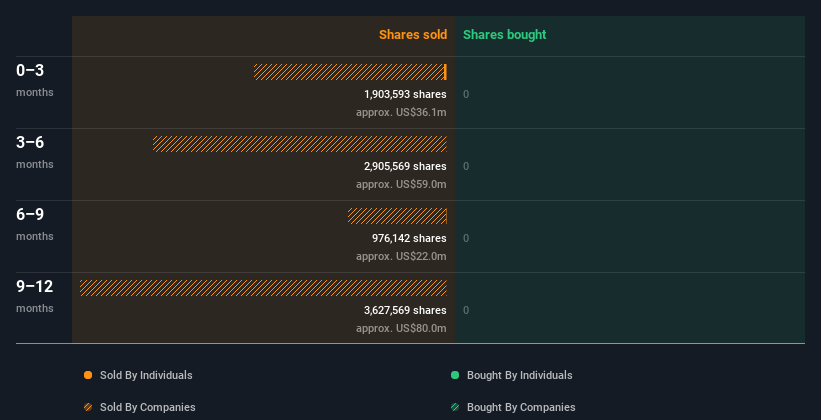Select the Bought By Individuals legend label
The width and height of the screenshot is (821, 420).
(x=519, y=375)
